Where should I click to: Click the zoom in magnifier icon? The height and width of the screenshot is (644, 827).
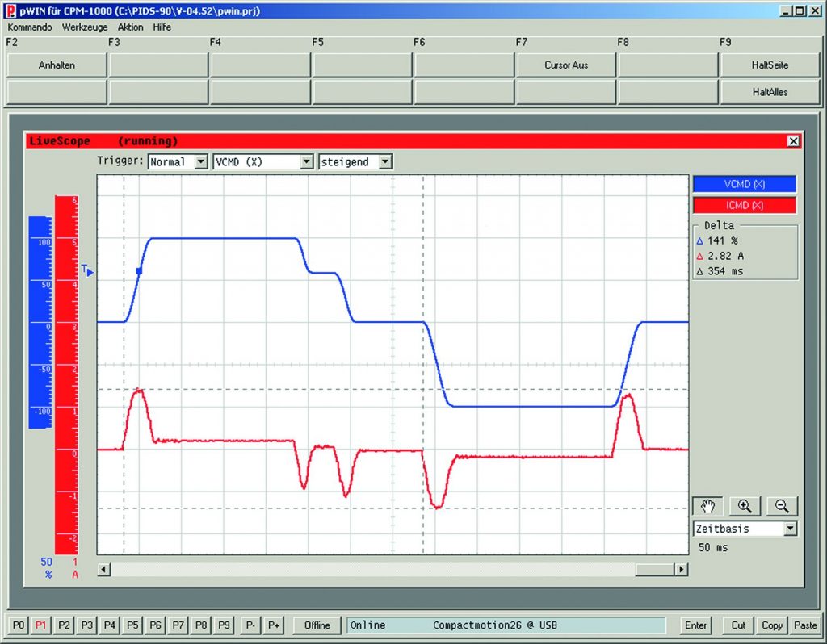click(x=745, y=506)
